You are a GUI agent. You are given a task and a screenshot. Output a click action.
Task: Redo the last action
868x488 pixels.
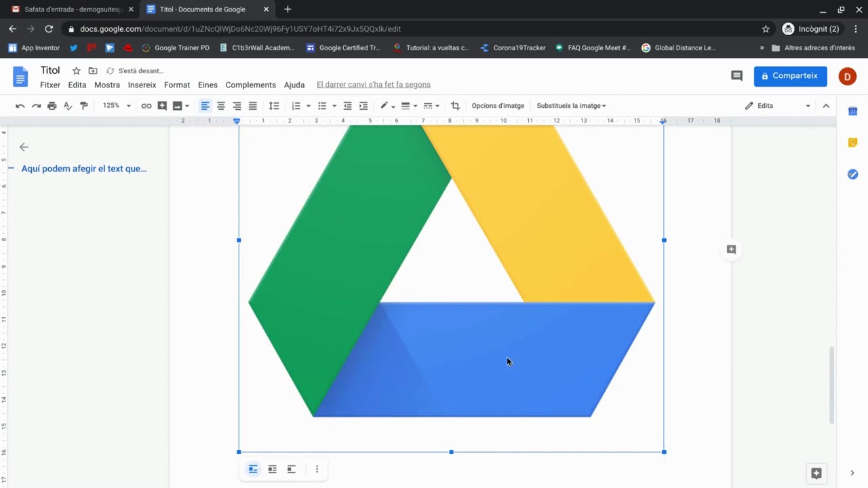click(36, 106)
